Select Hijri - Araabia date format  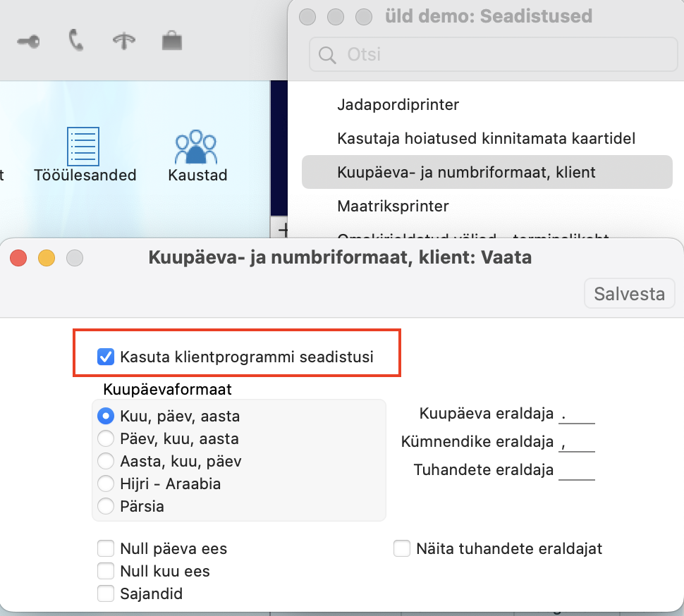pos(106,483)
